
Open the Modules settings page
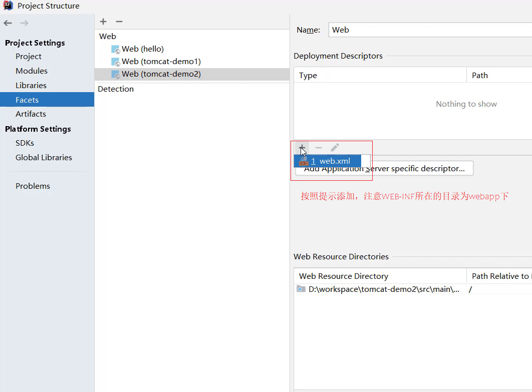point(32,71)
